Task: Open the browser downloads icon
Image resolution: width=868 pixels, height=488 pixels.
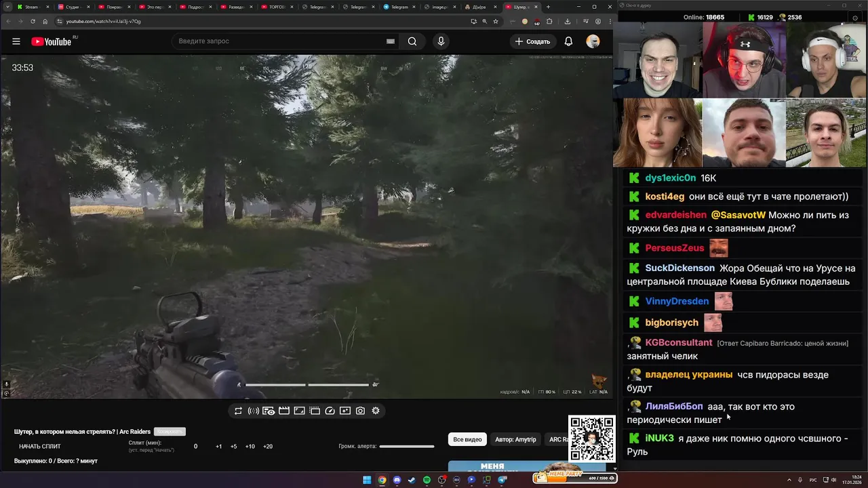Action: [568, 21]
